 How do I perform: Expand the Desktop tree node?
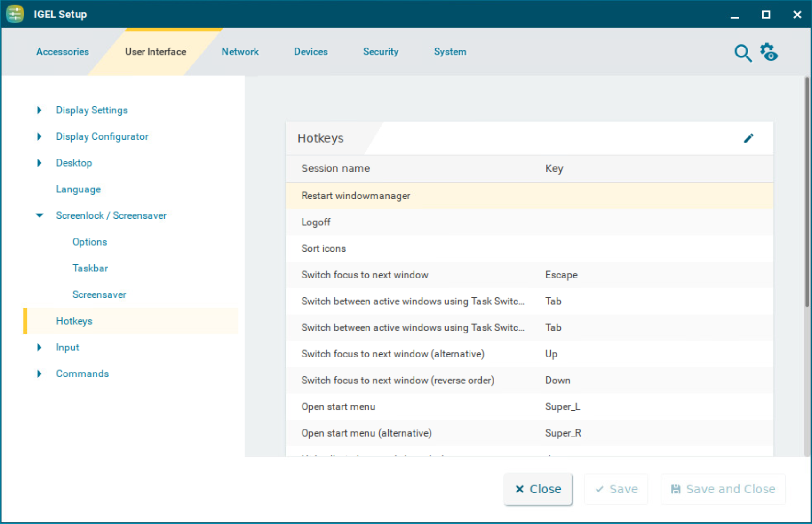(x=40, y=163)
